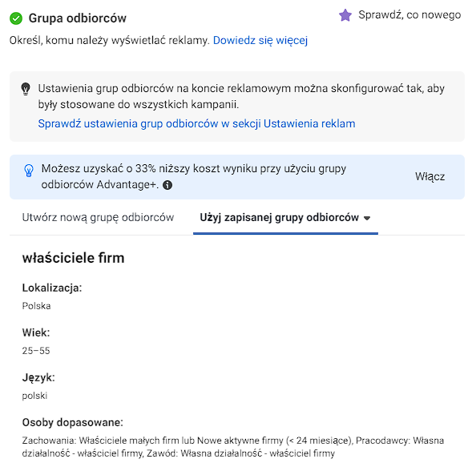Click the black lightbulb tip icon
The height and width of the screenshot is (463, 476).
point(26,89)
